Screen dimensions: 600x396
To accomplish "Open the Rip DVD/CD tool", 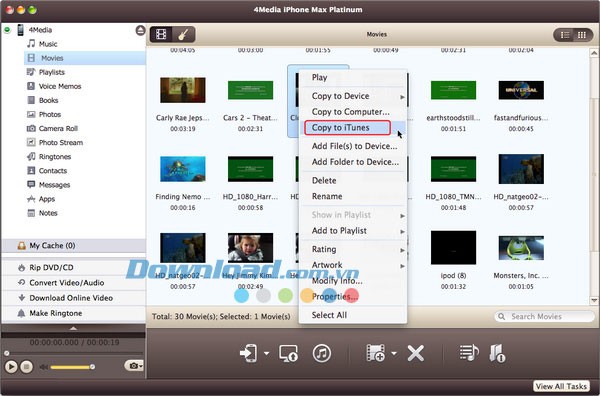I will (x=73, y=267).
